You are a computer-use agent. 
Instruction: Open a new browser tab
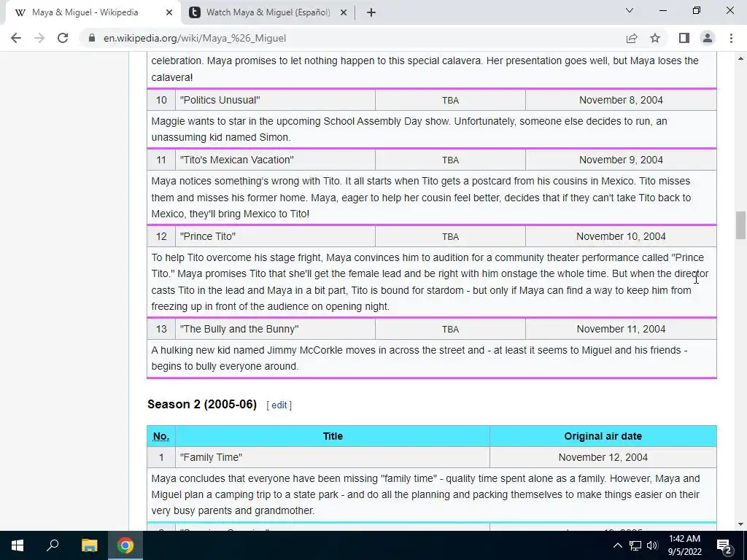click(371, 12)
